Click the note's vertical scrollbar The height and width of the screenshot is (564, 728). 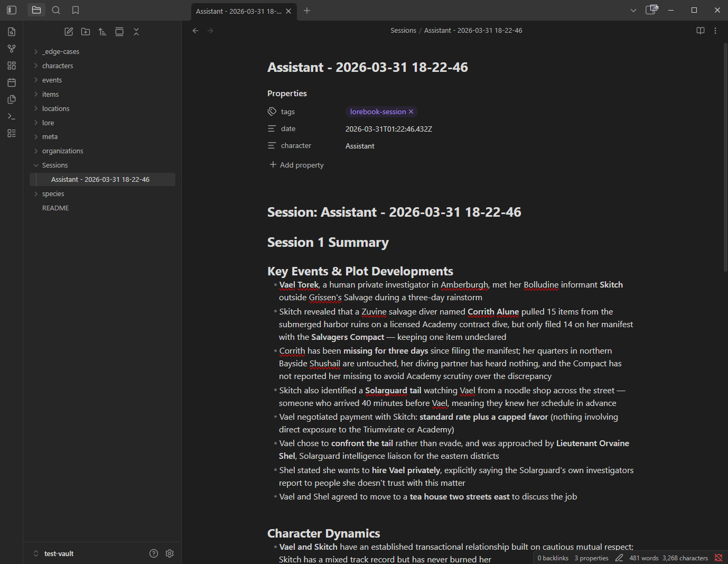tap(725, 158)
